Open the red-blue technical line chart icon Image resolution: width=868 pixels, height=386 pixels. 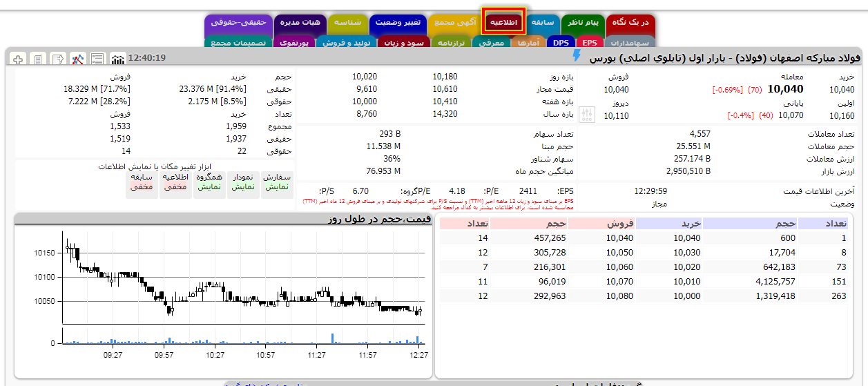click(78, 59)
